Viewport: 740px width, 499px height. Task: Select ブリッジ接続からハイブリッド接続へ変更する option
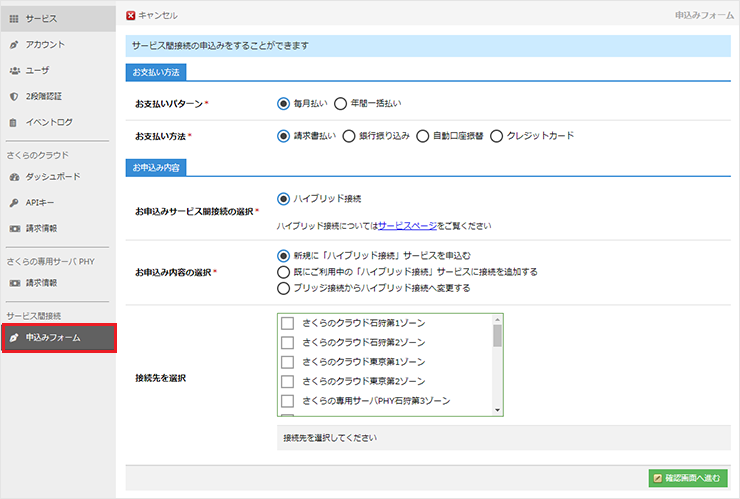coord(283,288)
